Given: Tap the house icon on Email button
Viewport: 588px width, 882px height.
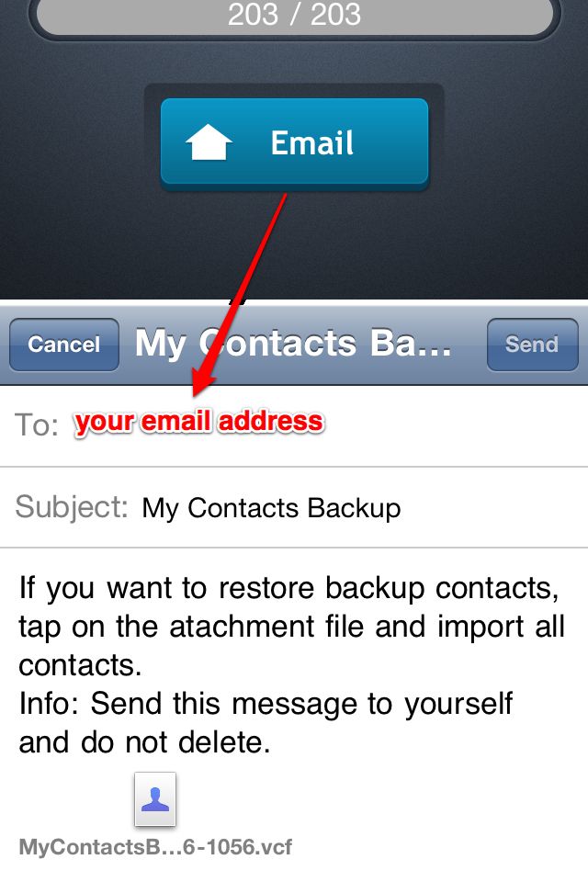Looking at the screenshot, I should click(209, 143).
